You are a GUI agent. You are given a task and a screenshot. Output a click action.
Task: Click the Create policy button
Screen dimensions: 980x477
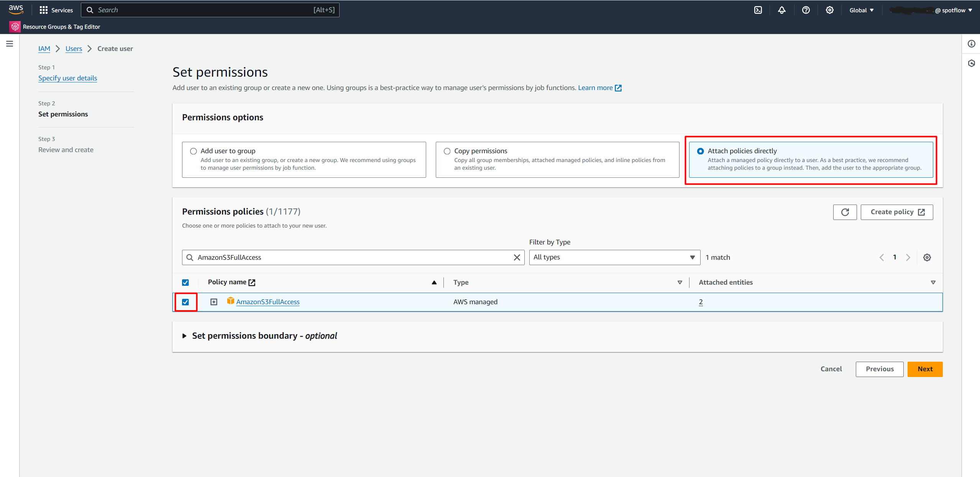click(x=897, y=212)
